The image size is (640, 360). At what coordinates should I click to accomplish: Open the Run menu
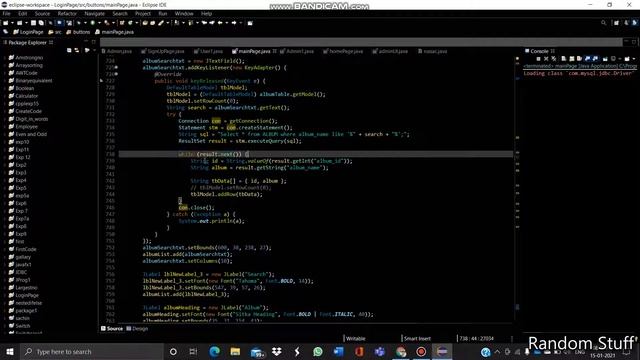point(162,13)
